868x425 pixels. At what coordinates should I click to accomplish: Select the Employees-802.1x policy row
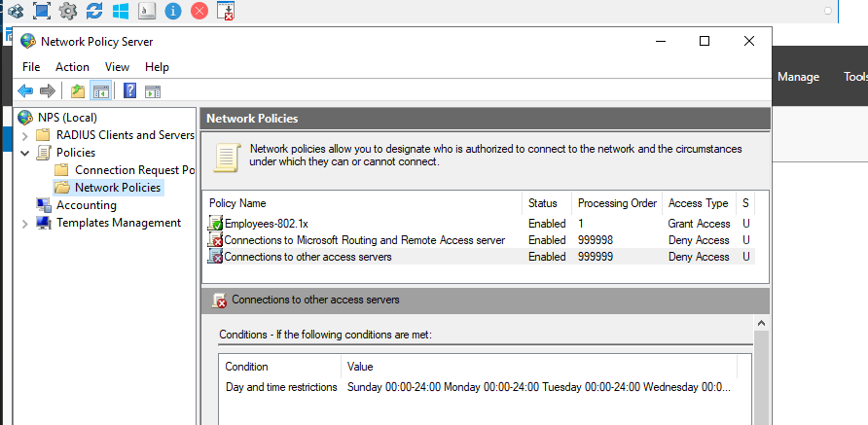tap(481, 224)
